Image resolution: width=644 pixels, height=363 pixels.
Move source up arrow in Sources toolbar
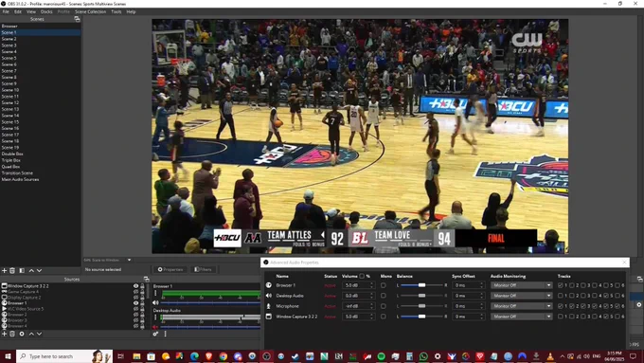coord(31,334)
